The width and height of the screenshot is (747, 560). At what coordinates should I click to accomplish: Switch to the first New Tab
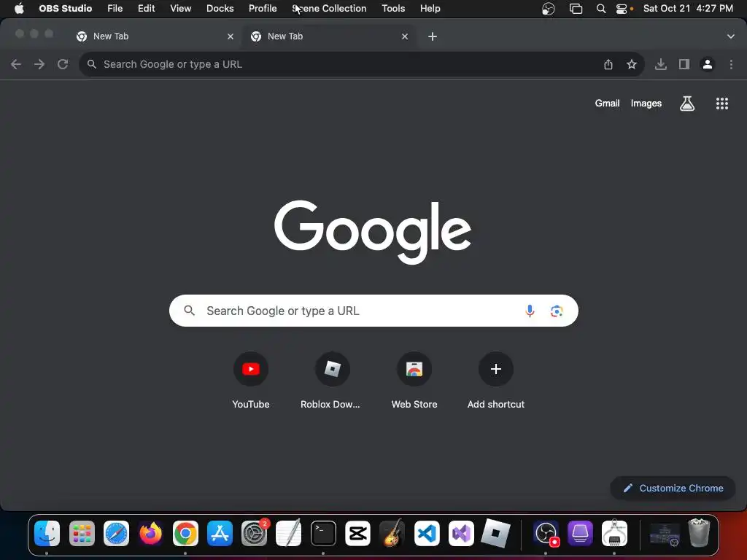click(152, 36)
